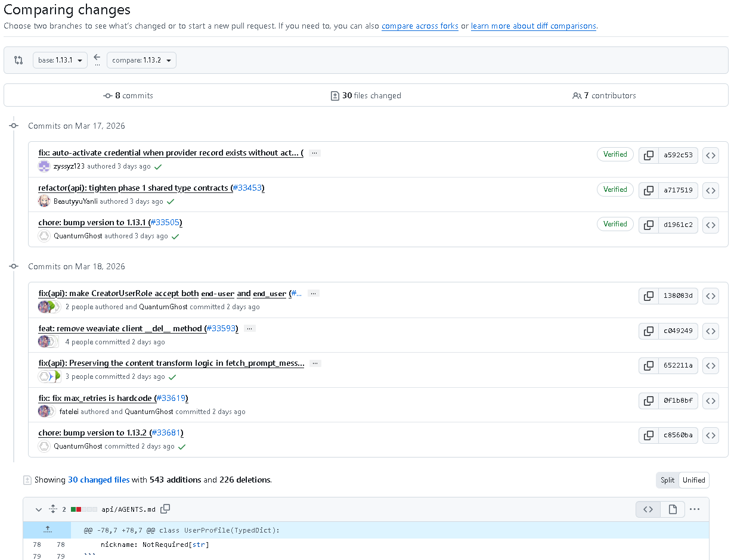
Task: Click the compare branches swap icon
Action: click(18, 60)
